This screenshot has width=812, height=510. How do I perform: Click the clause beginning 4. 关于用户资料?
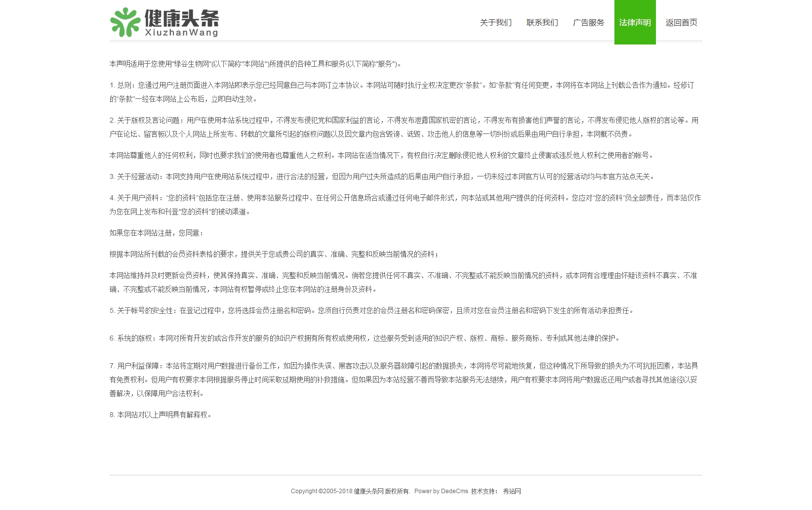click(x=405, y=205)
